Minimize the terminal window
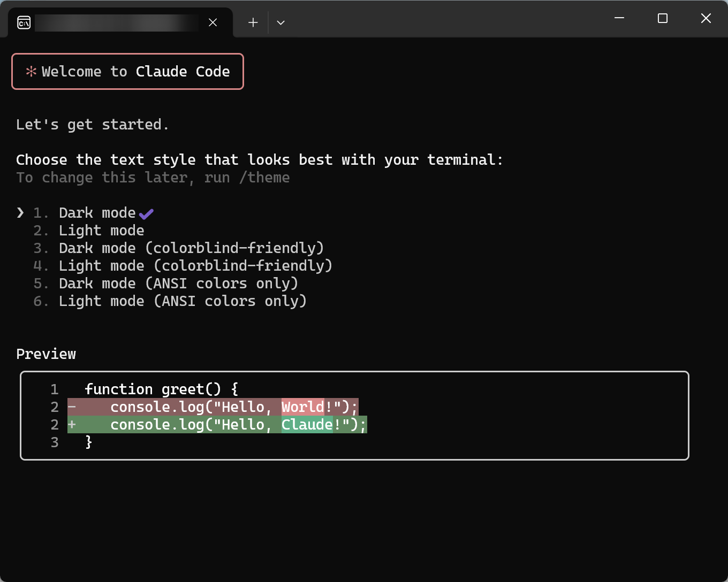728x582 pixels. pos(619,18)
